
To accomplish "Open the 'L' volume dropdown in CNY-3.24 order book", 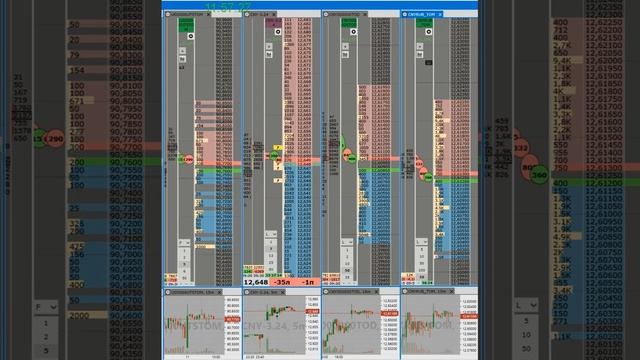I will click(x=271, y=234).
